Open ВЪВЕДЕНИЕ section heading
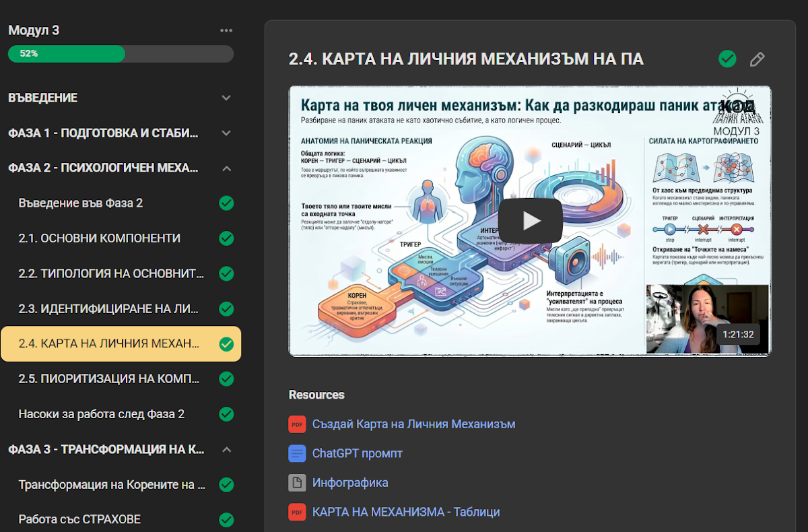The height and width of the screenshot is (532, 808). coord(43,98)
